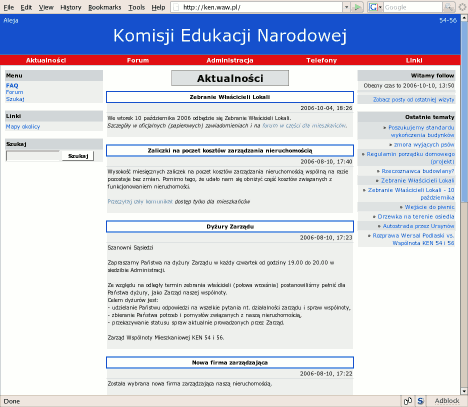468x407 pixels.
Task: Open topic Autostrada przez Ursynów
Action: tap(418, 226)
